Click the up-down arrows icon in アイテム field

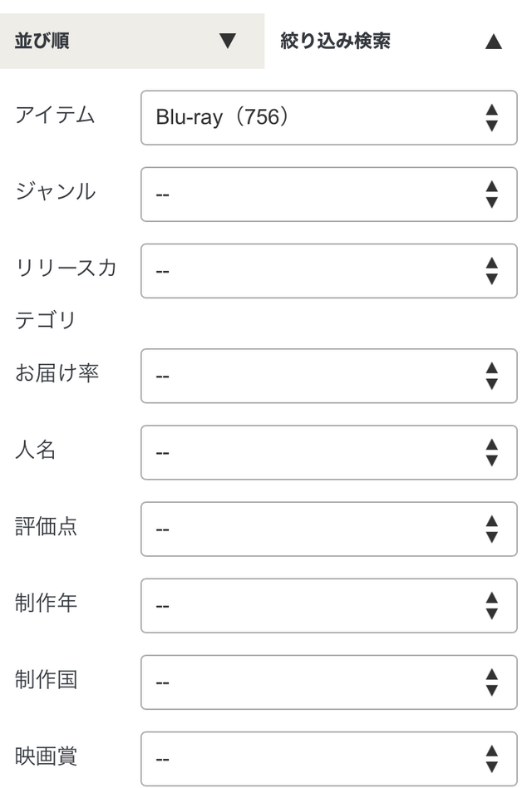click(x=491, y=118)
